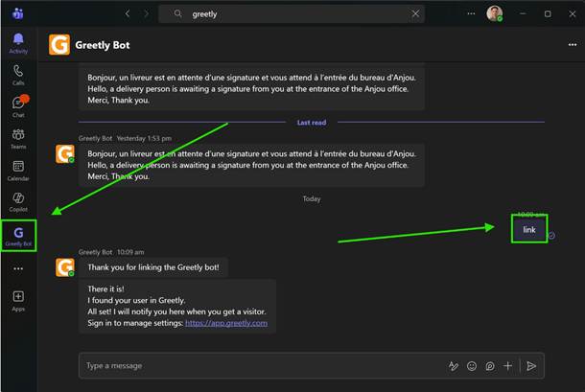Open the Calls section
Screen dimensions: 585x392
tap(18, 75)
